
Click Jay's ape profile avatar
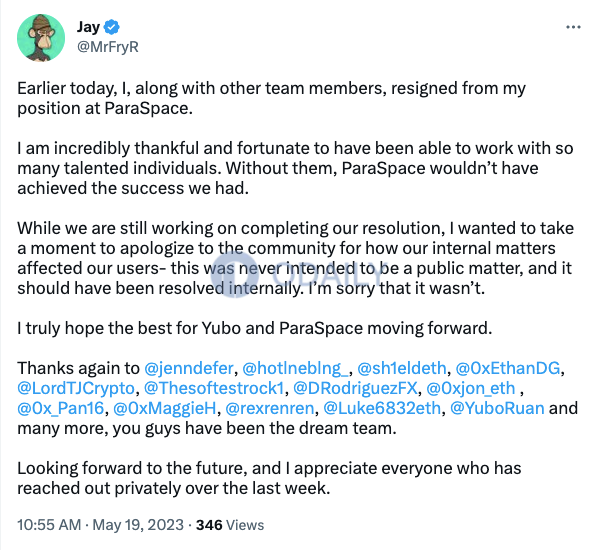coord(41,38)
